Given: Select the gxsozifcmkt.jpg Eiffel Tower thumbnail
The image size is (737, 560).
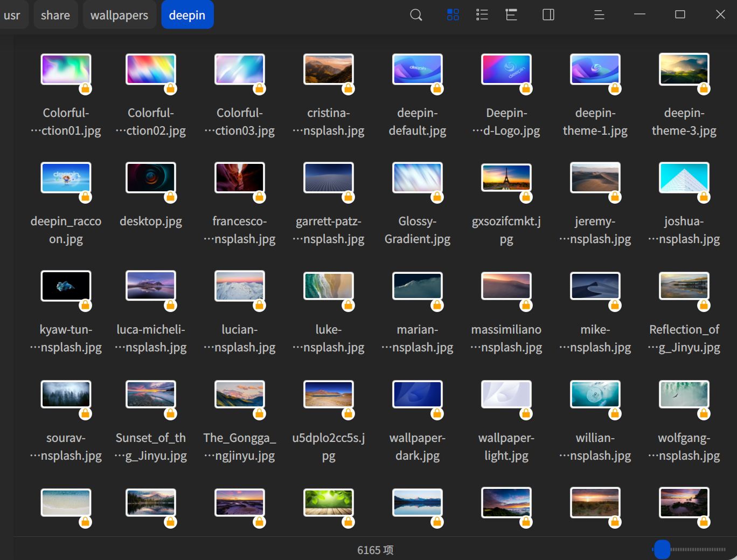Looking at the screenshot, I should coord(506,178).
